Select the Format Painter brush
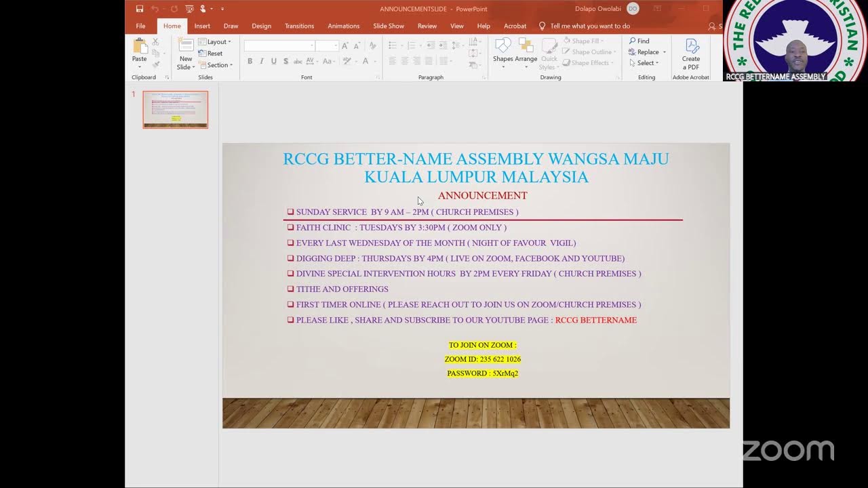This screenshot has width=868, height=488. coord(156,64)
